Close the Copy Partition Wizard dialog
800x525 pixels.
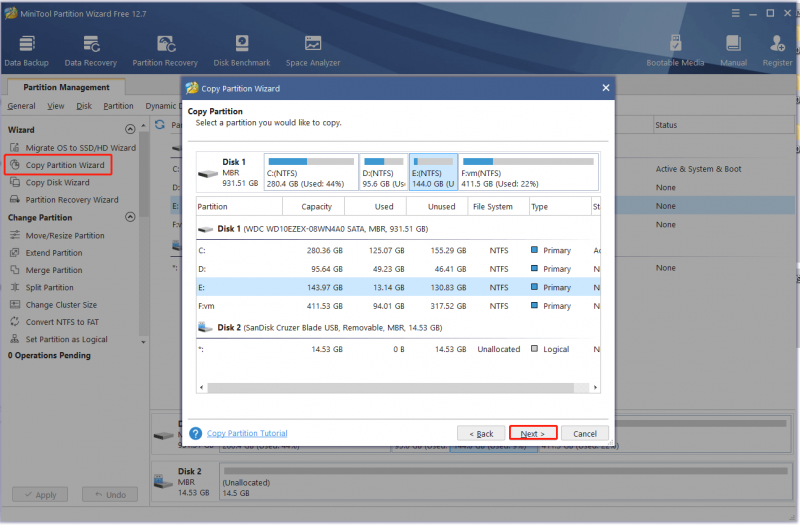(x=606, y=88)
